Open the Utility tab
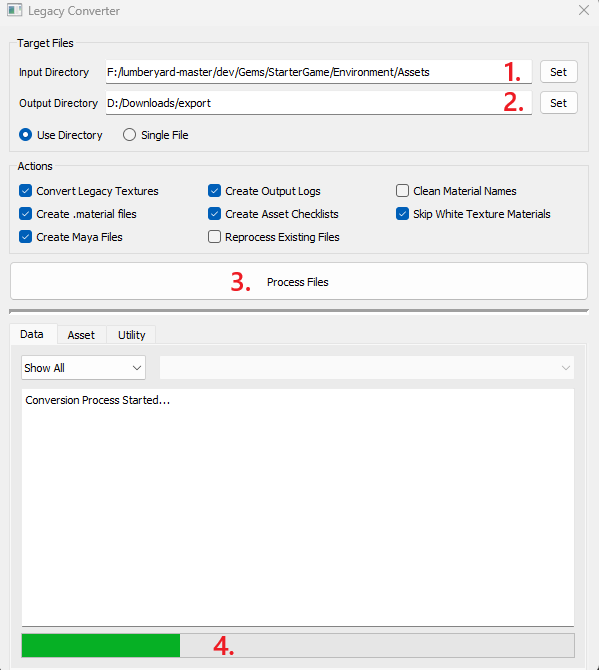The width and height of the screenshot is (599, 670). click(x=132, y=335)
